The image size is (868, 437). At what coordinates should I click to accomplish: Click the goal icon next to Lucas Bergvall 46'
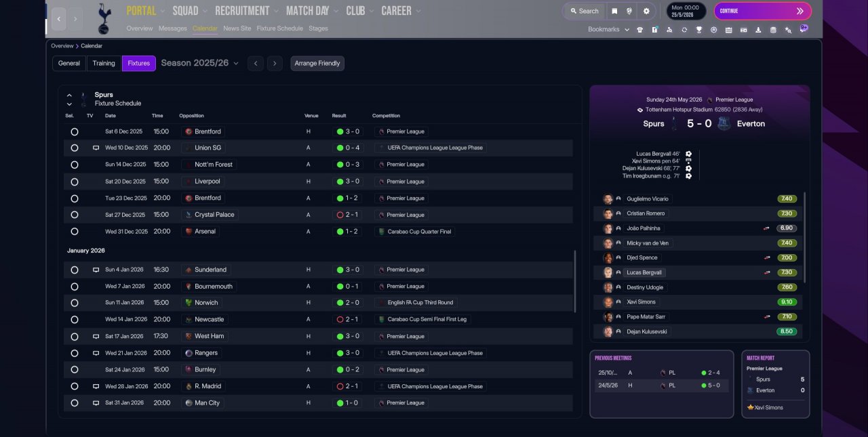(x=688, y=154)
